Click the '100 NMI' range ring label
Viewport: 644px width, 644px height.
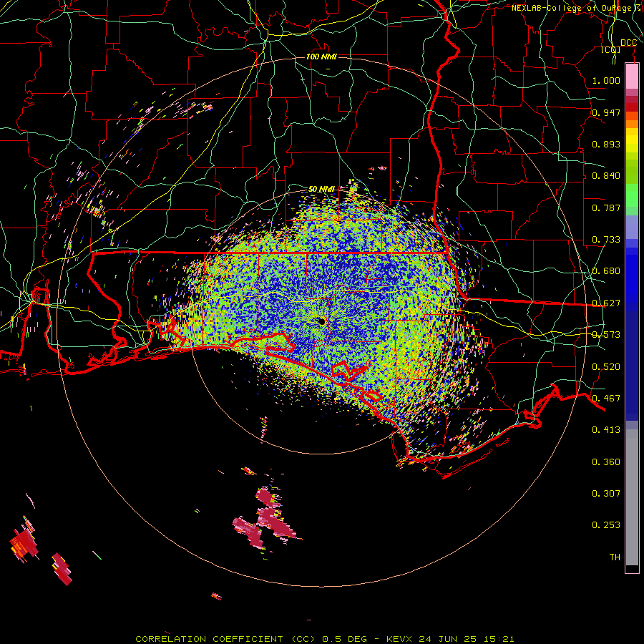[321, 57]
